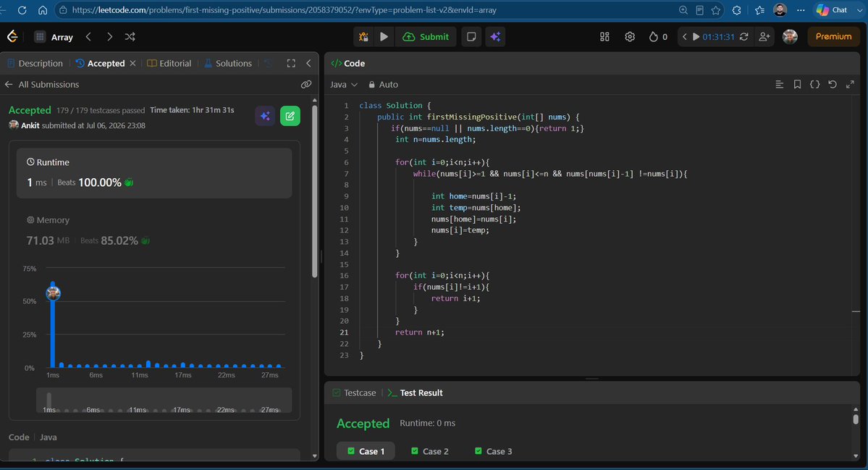The image size is (868, 470).
Task: Click the LeetCode logo icon
Action: 12,36
